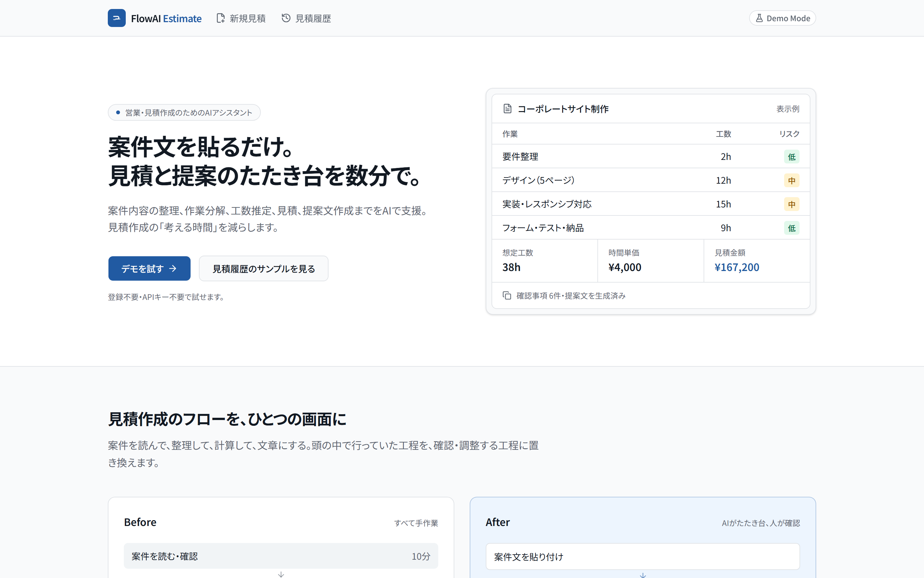Click the すべて手作業 label in Before card

tap(416, 523)
